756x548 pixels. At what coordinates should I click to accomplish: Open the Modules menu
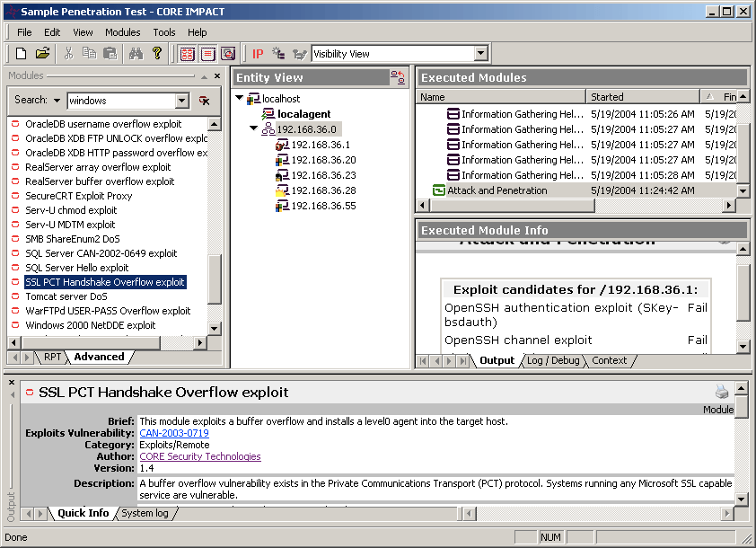pos(122,32)
